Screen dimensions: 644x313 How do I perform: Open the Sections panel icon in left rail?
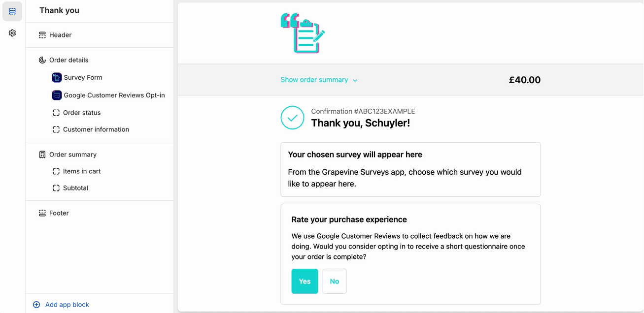tap(12, 11)
